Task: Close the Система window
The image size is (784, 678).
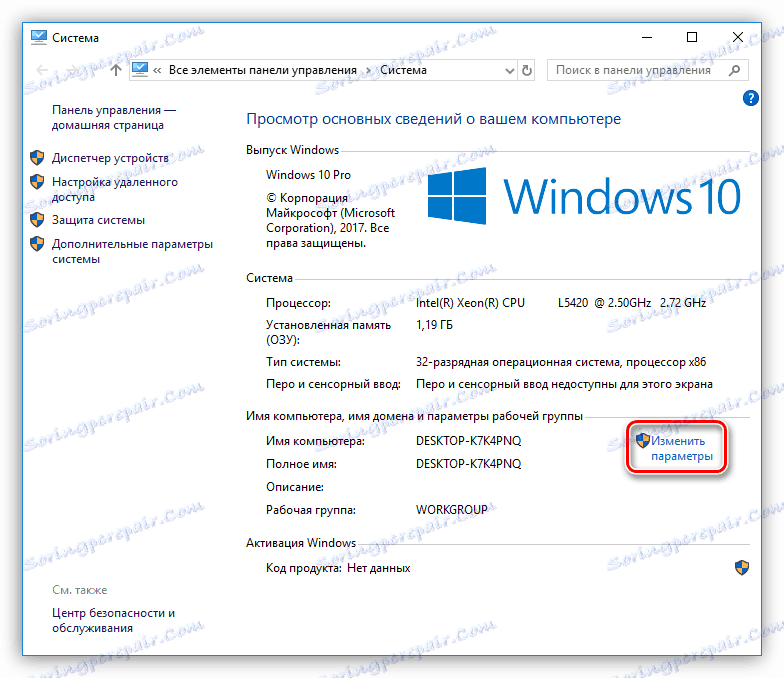Action: point(738,38)
